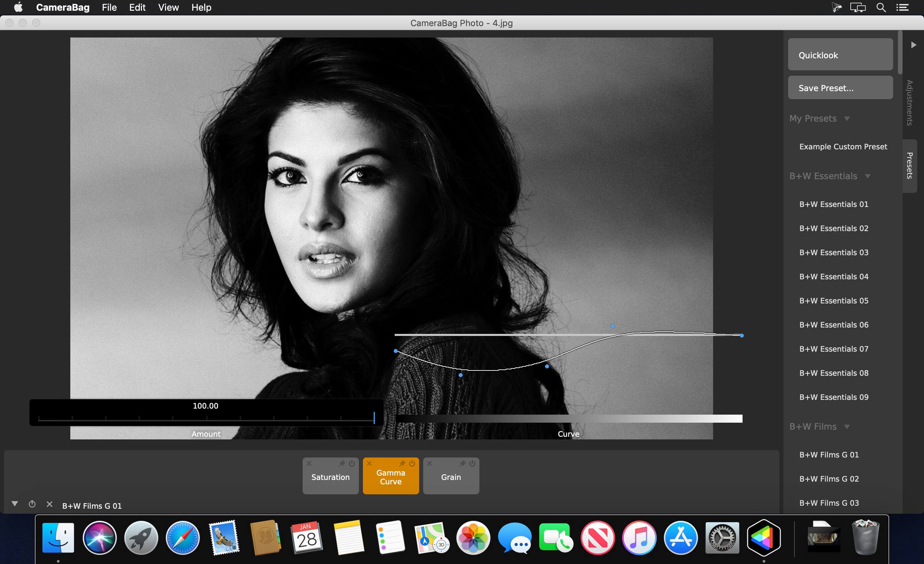Open the Trash in the Dock
The width and height of the screenshot is (924, 564).
pyautogui.click(x=865, y=537)
